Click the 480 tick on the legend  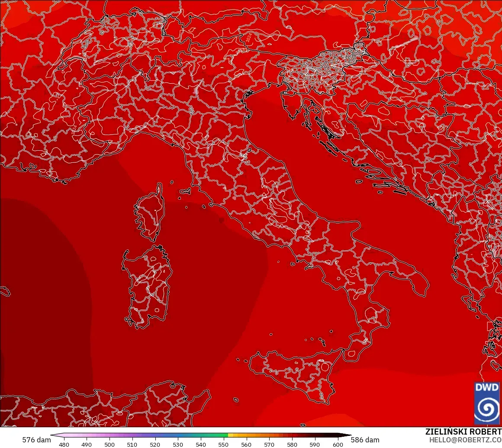64,445
